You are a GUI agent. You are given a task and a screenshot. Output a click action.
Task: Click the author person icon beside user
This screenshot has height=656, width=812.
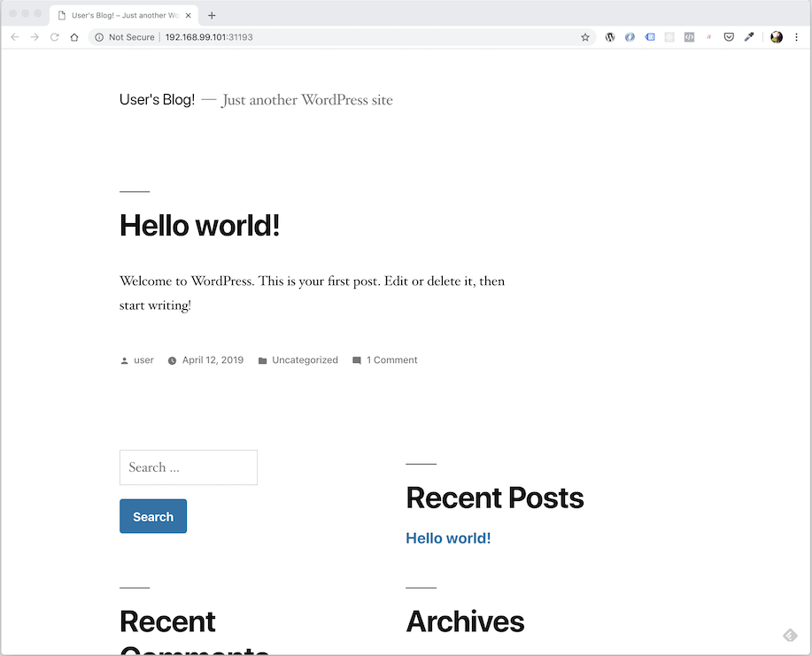click(124, 361)
